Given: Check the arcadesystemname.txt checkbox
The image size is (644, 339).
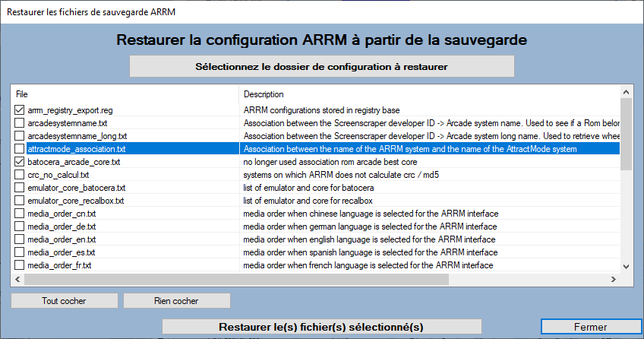Looking at the screenshot, I should 20,123.
